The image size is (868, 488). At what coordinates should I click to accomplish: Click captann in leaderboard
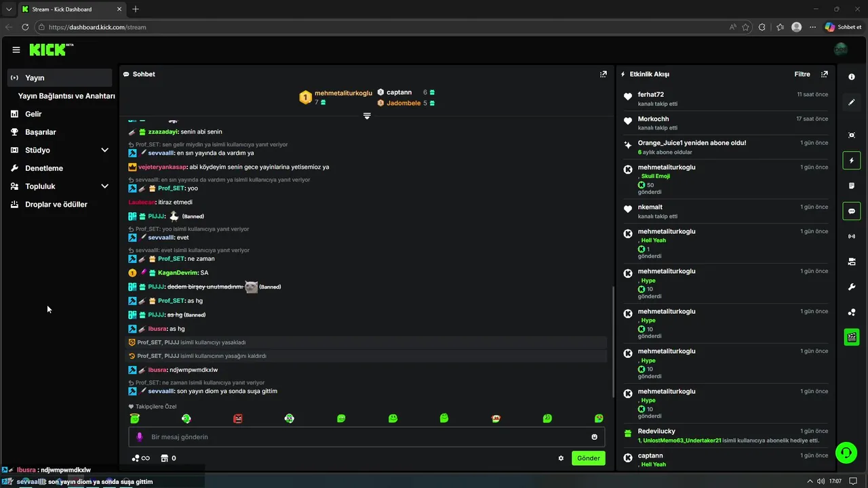click(399, 92)
